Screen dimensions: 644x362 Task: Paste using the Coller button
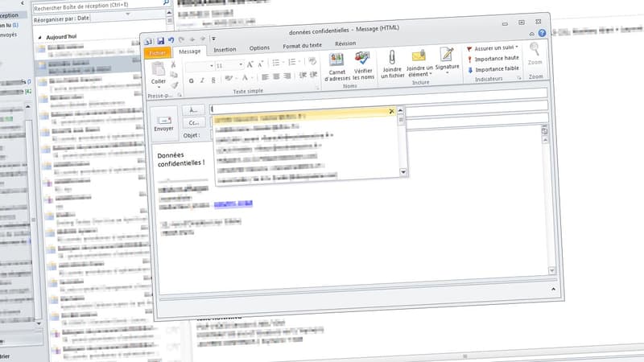click(158, 74)
